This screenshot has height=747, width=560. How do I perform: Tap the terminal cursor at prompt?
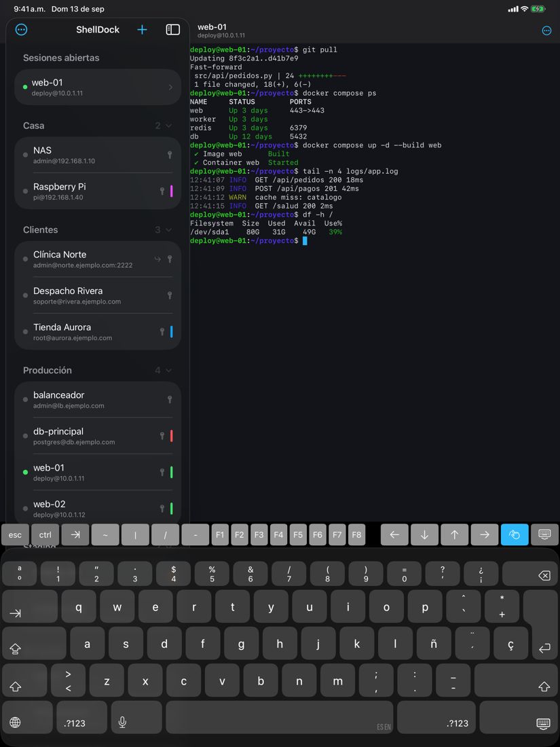305,241
